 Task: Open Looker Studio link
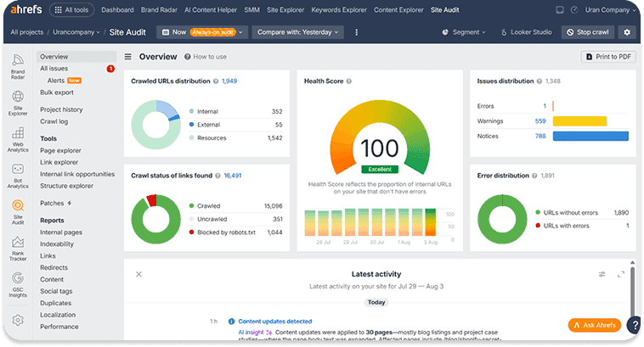click(527, 32)
